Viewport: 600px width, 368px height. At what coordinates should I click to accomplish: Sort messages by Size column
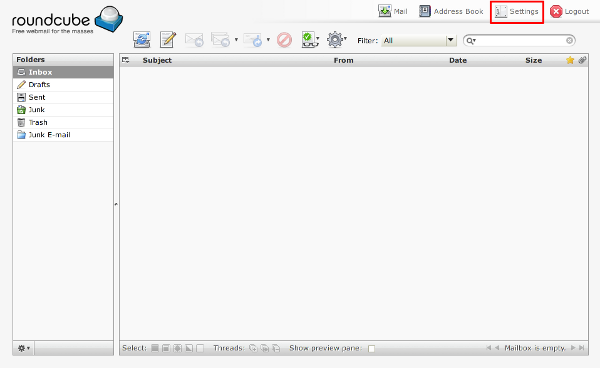(x=533, y=60)
